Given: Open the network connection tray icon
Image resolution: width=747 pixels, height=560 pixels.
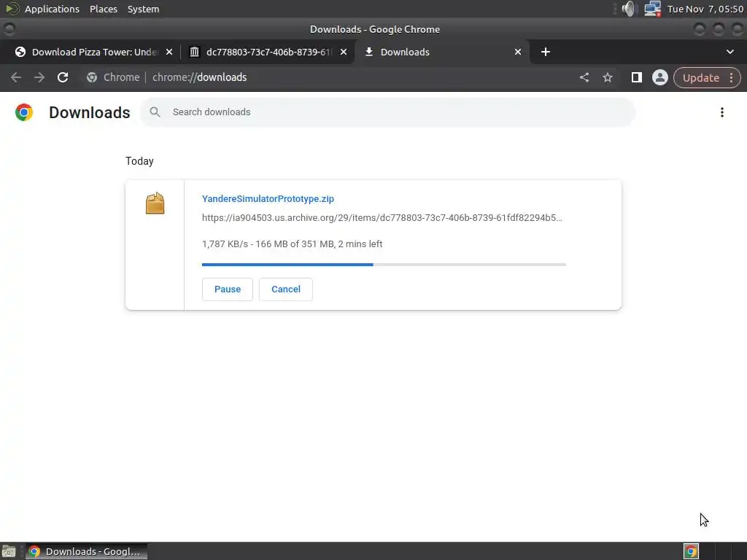Looking at the screenshot, I should [x=652, y=9].
